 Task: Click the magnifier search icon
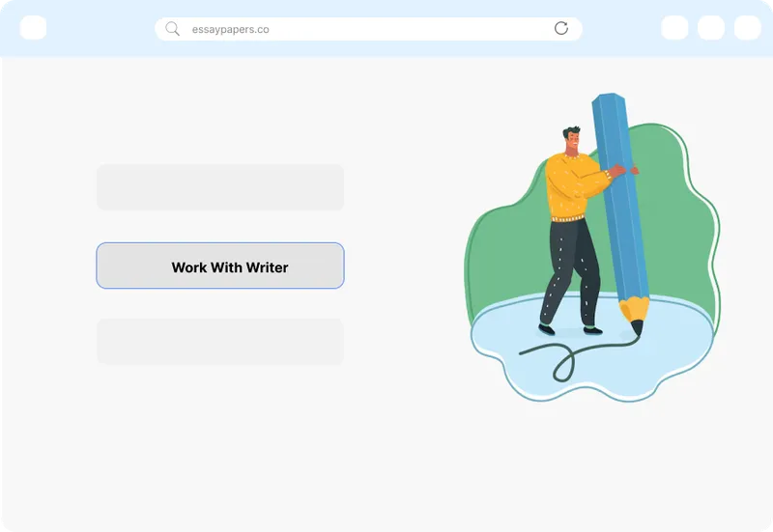(172, 29)
